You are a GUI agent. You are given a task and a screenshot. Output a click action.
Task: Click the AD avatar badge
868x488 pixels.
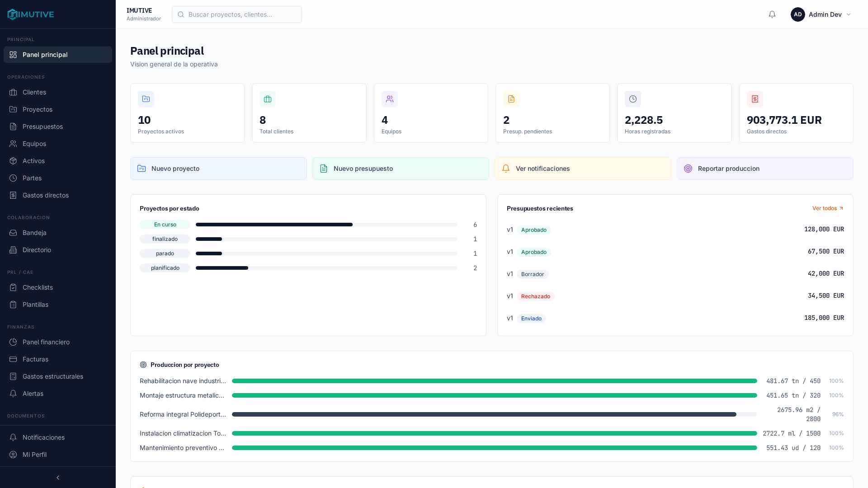[x=798, y=14]
